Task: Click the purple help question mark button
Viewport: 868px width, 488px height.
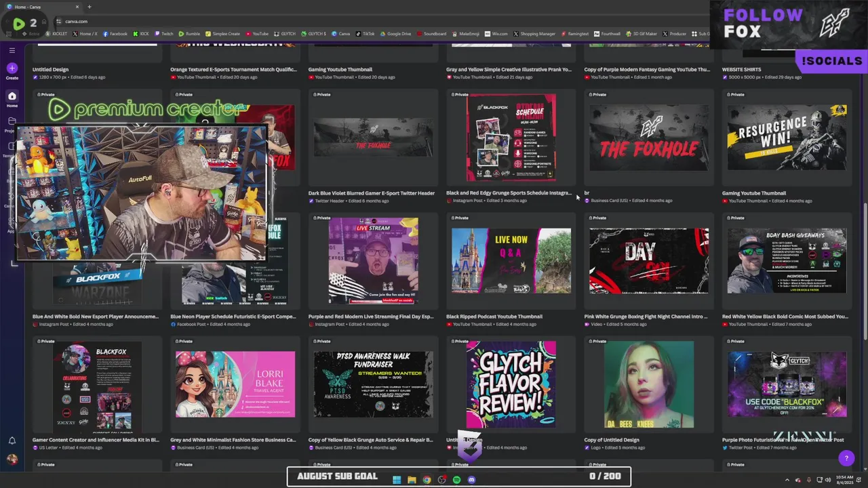Action: point(846,459)
